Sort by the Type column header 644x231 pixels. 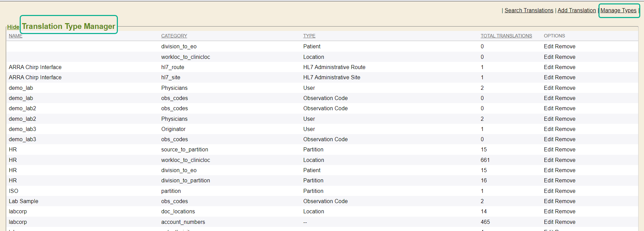(309, 36)
